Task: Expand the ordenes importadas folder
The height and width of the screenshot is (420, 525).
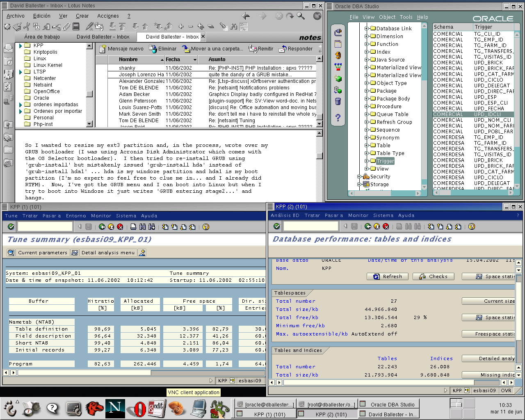Action: (x=21, y=105)
